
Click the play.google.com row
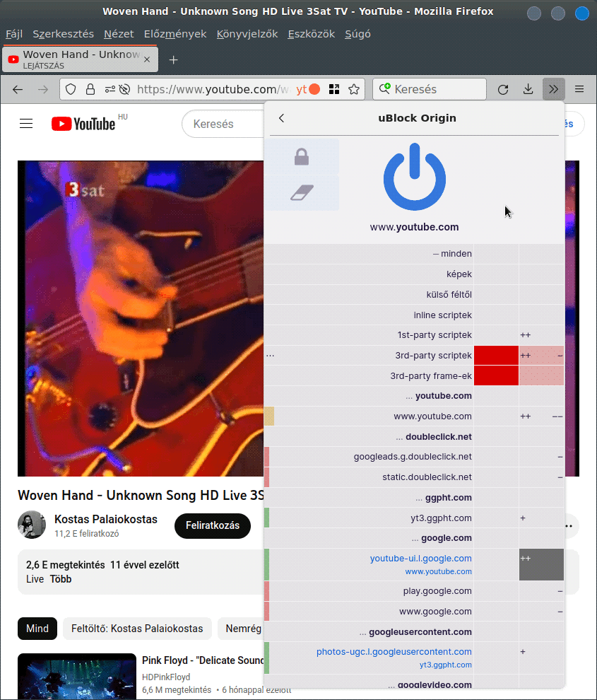[x=369, y=591]
